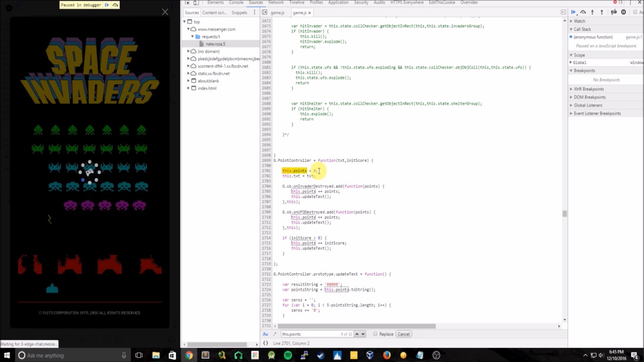Image resolution: width=644 pixels, height=362 pixels.
Task: Hide the file navigator pane
Action: click(265, 13)
